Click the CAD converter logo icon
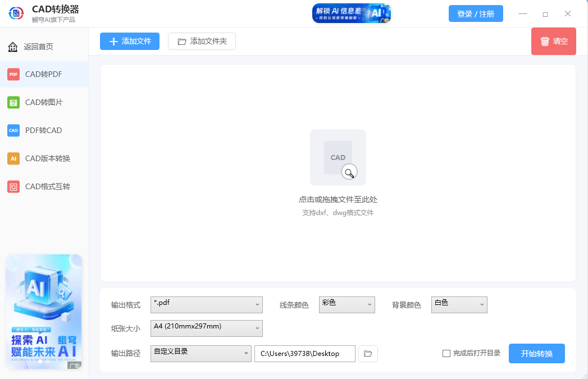588x379 pixels. click(x=16, y=12)
